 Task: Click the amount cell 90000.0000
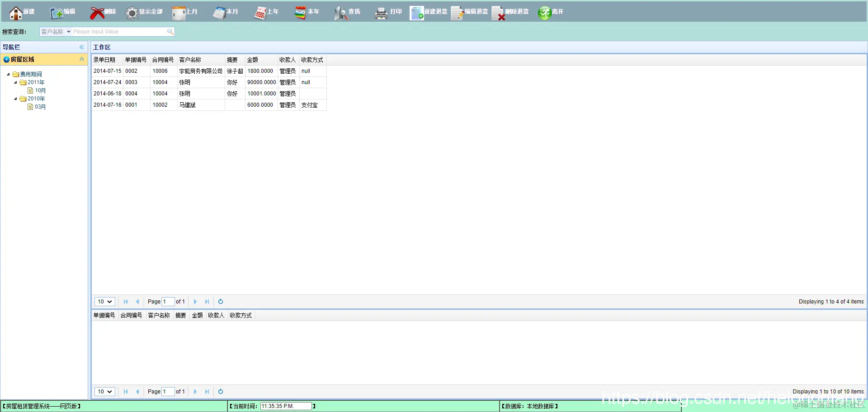pos(261,82)
